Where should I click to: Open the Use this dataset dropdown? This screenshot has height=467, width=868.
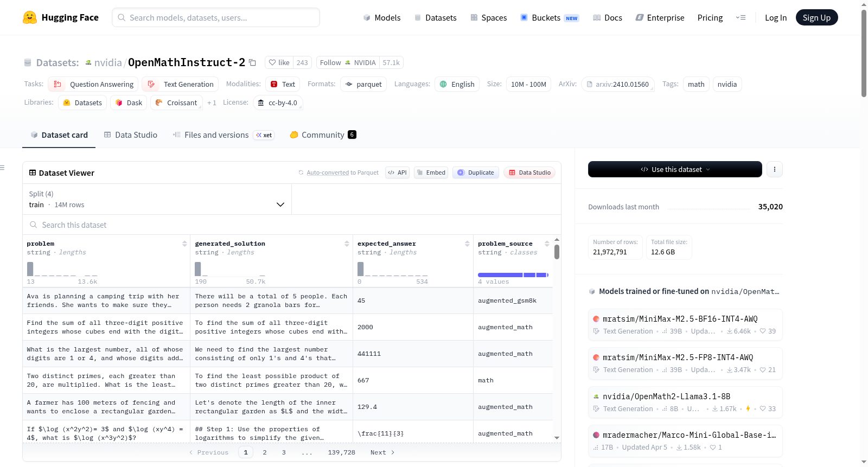pyautogui.click(x=675, y=169)
